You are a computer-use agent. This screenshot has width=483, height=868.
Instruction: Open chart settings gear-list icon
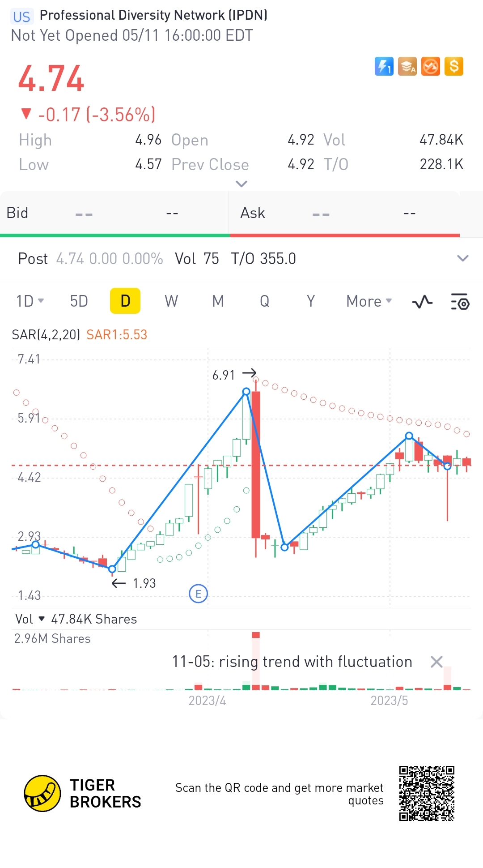460,302
